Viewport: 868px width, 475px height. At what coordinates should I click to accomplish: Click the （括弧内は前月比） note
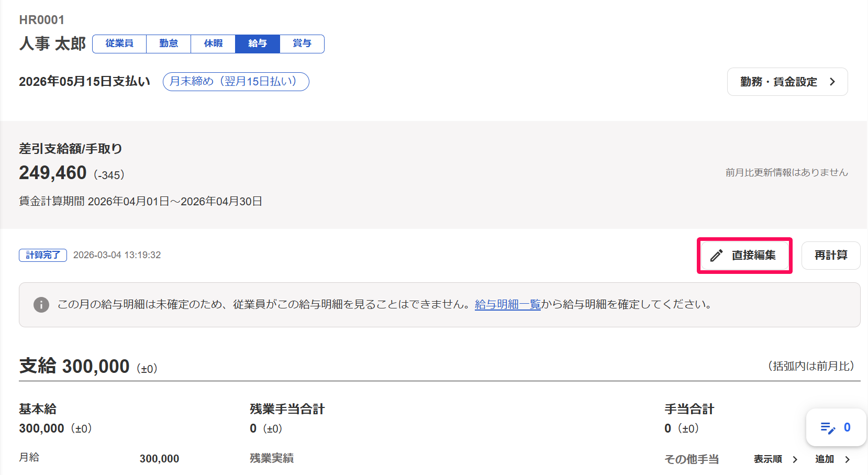(811, 366)
